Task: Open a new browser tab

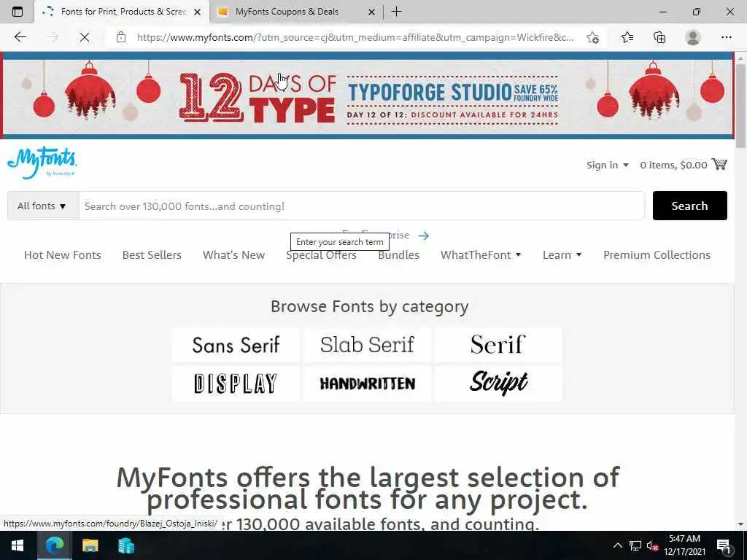Action: pyautogui.click(x=396, y=12)
